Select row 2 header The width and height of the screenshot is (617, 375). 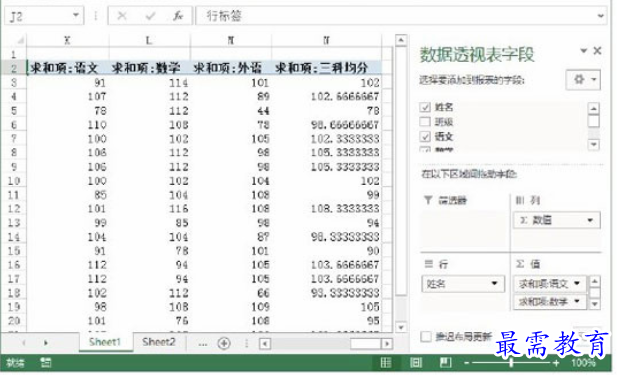(x=14, y=68)
